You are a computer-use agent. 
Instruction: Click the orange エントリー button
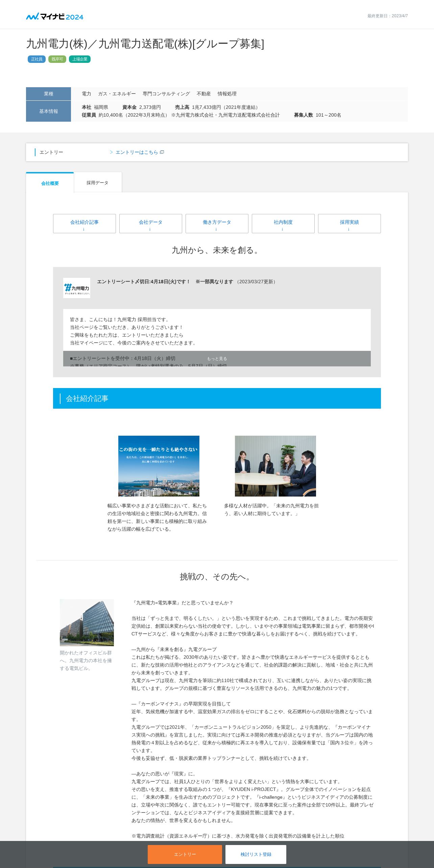(x=185, y=854)
